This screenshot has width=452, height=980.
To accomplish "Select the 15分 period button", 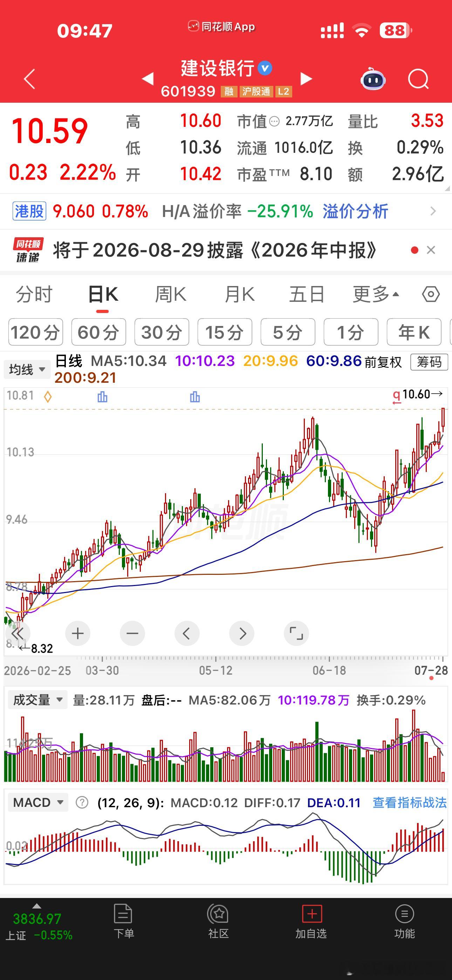I will (225, 332).
